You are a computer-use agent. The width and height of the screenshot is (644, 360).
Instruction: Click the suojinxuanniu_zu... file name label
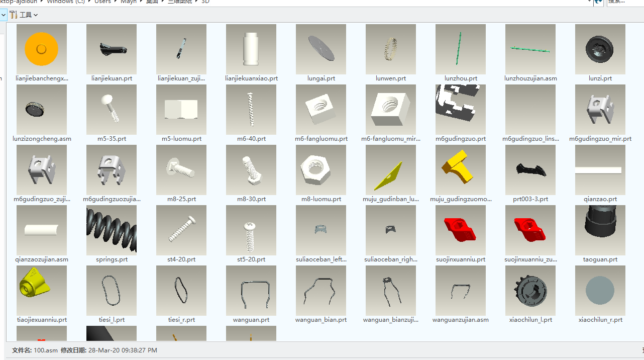point(530,259)
